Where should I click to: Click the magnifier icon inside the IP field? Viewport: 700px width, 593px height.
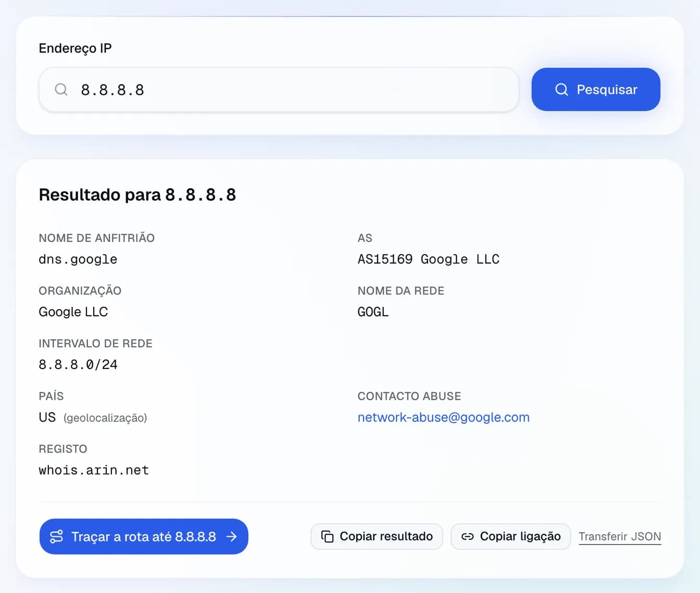pyautogui.click(x=61, y=90)
